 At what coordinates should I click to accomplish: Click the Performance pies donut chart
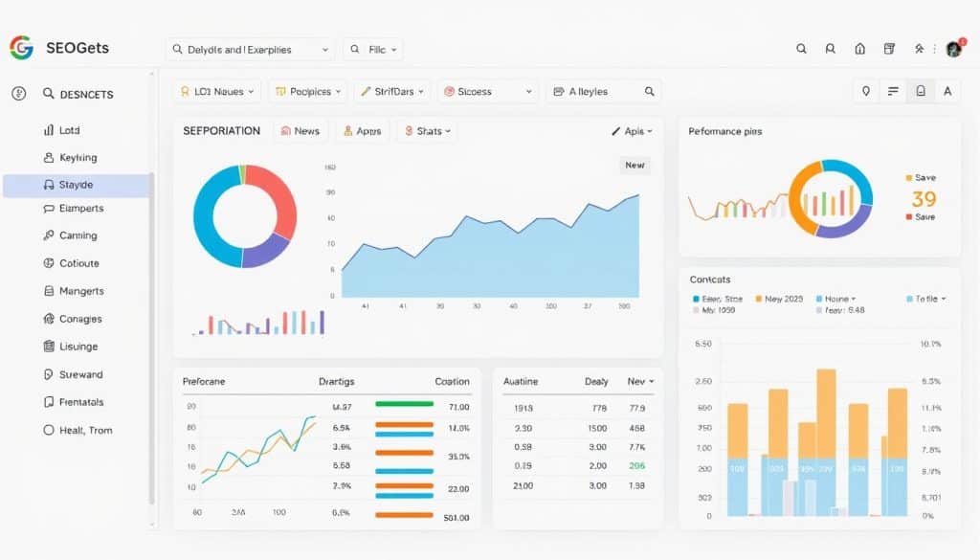tap(831, 199)
